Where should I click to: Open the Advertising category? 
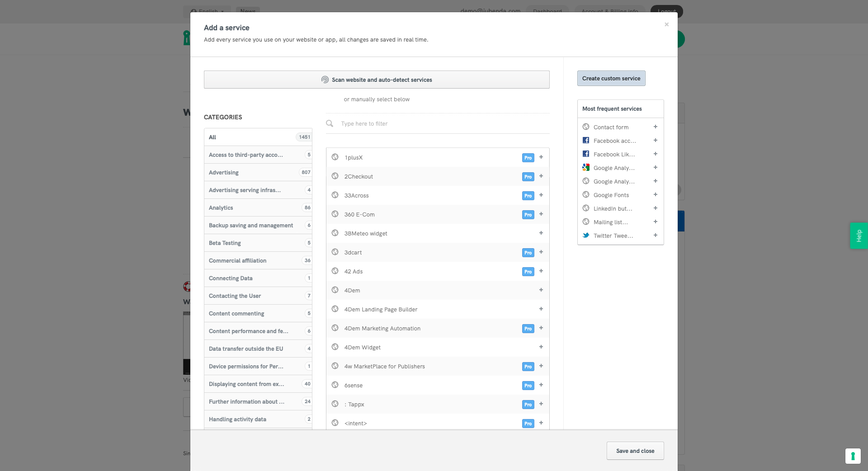click(258, 172)
